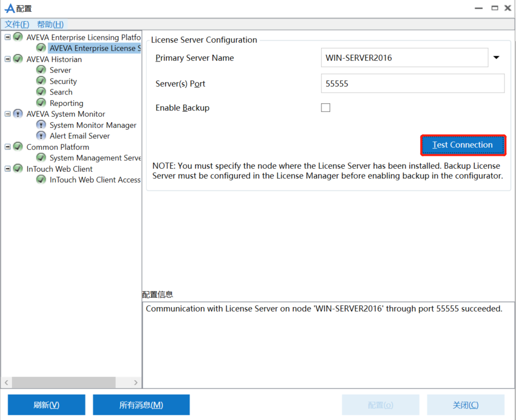Open the Primary Server Name dropdown arrow
The width and height of the screenshot is (516, 420).
(496, 58)
